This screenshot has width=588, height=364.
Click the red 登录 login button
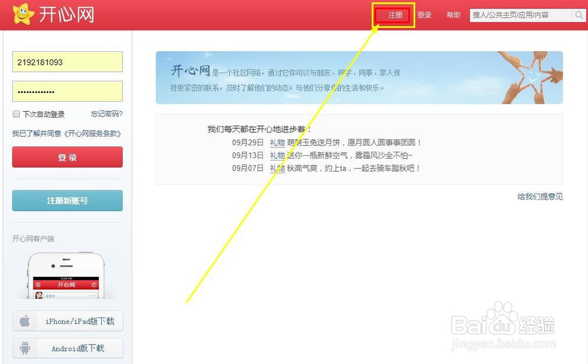click(67, 157)
